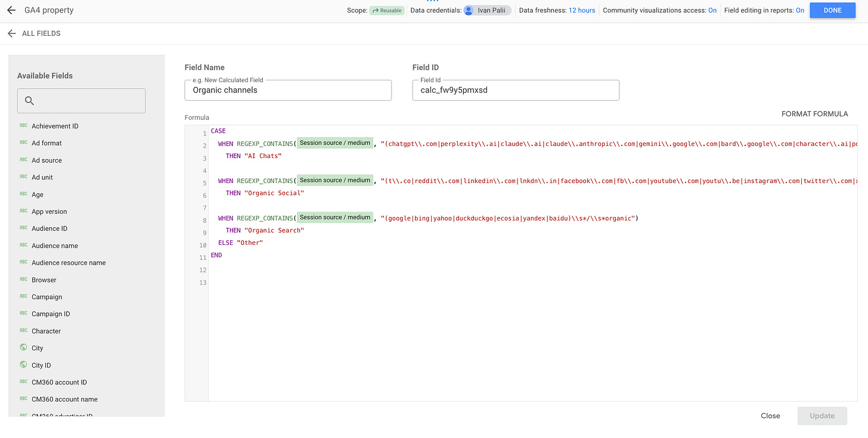
Task: Click the ABC type icon for Achievement ID
Action: point(23,126)
